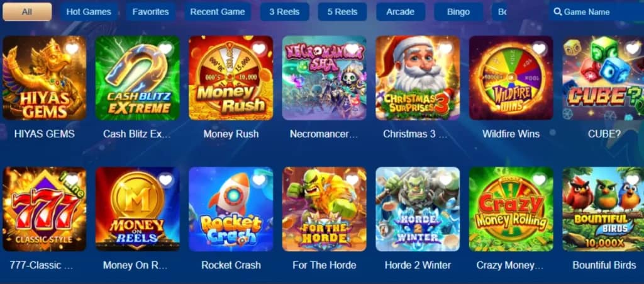Screen dimensions: 644x284
Task: Toggle favorite heart on Rocket Crash
Action: pos(258,180)
